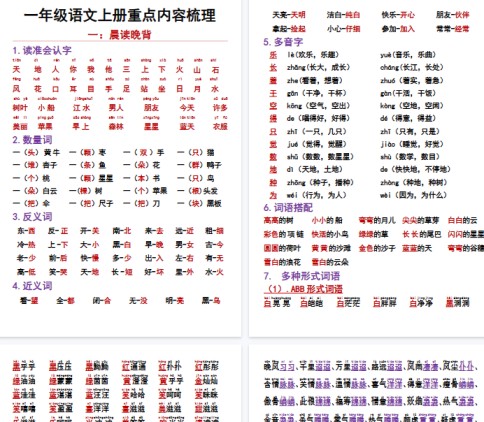
Task: Click the measure phrase 一(朵)白云
Action: [35, 191]
